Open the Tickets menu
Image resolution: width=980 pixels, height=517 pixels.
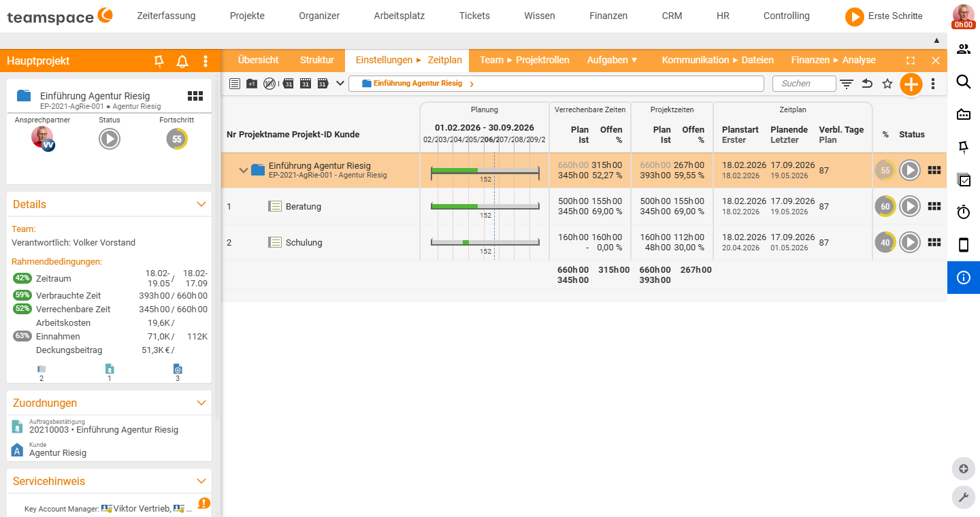click(x=474, y=16)
